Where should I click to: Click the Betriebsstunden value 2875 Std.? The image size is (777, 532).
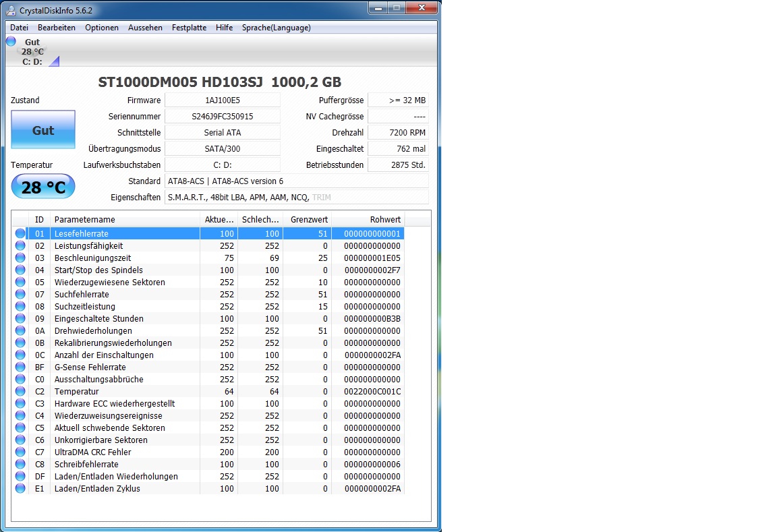[x=399, y=165]
